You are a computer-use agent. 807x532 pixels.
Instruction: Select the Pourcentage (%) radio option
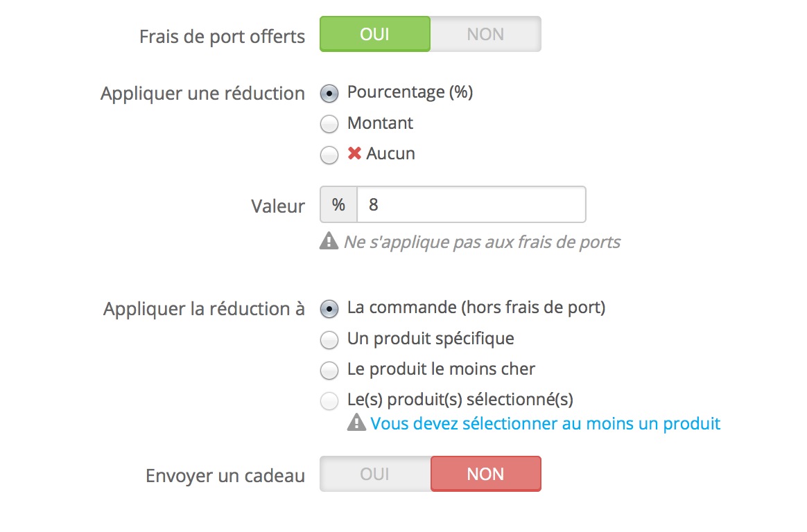point(329,94)
